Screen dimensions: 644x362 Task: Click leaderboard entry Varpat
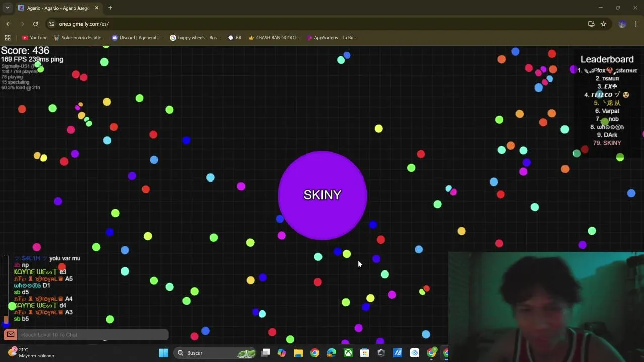click(x=607, y=111)
